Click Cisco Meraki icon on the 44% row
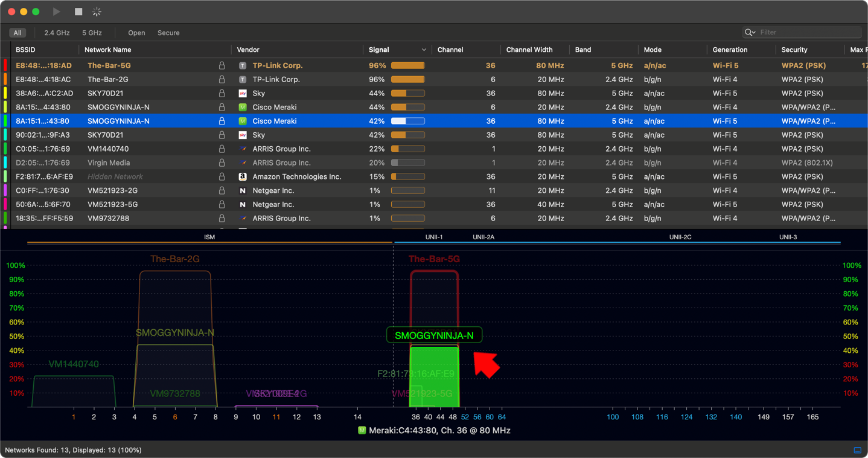The image size is (868, 458). click(243, 107)
